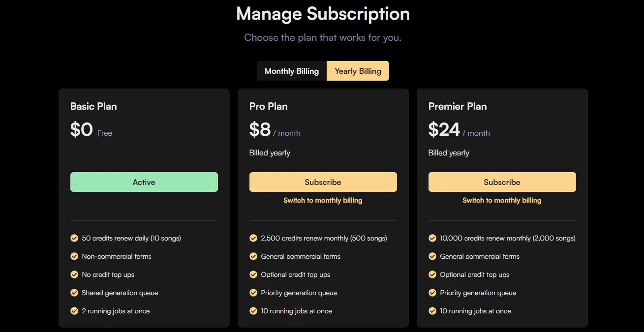The image size is (644, 332).
Task: Click Pro Plan's "General commercial terms" checkmark
Action: [253, 256]
